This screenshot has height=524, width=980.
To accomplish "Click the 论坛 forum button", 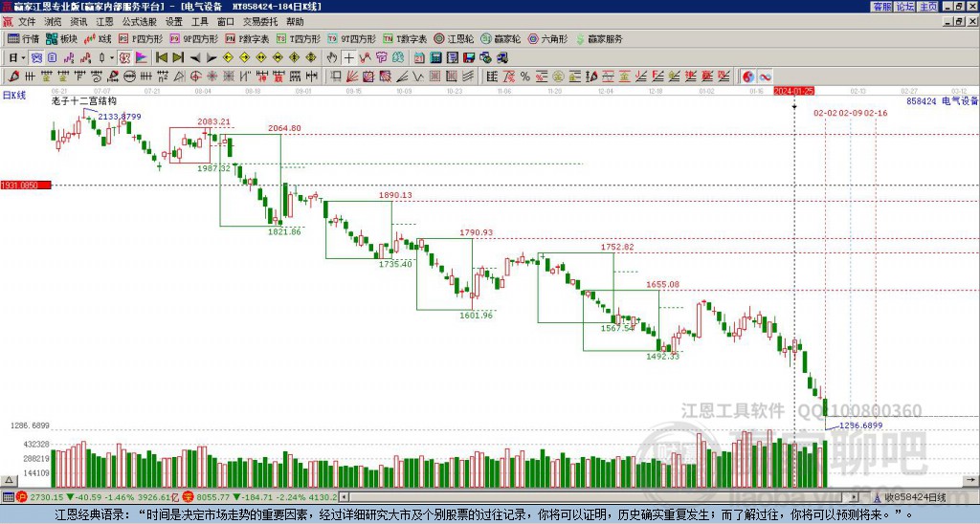I will click(904, 7).
